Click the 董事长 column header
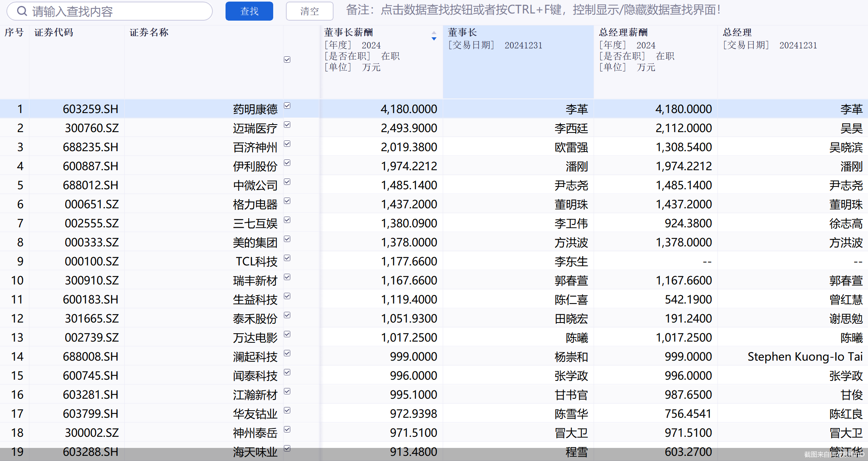 coord(462,33)
